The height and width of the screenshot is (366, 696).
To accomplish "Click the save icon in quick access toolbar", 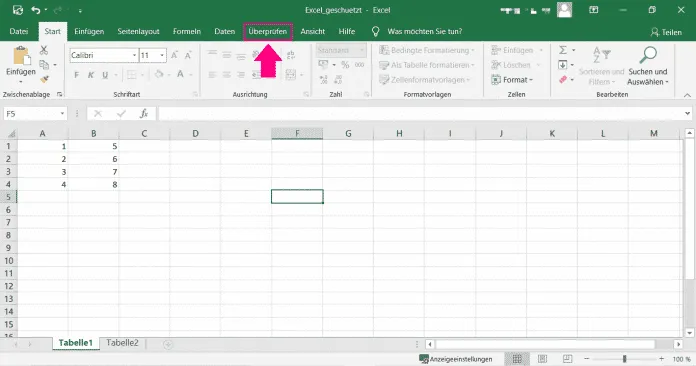I will click(17, 10).
